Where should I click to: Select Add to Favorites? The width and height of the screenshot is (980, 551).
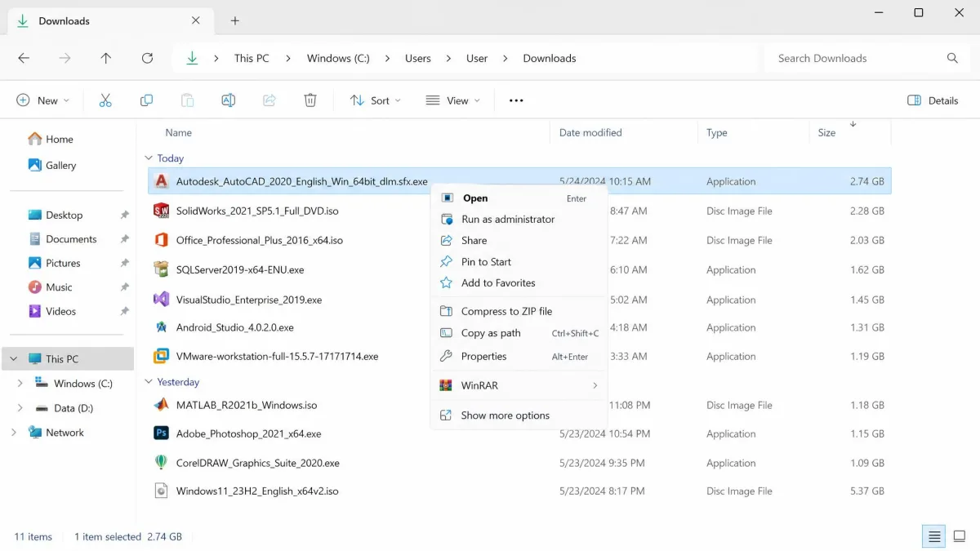[x=519, y=283]
